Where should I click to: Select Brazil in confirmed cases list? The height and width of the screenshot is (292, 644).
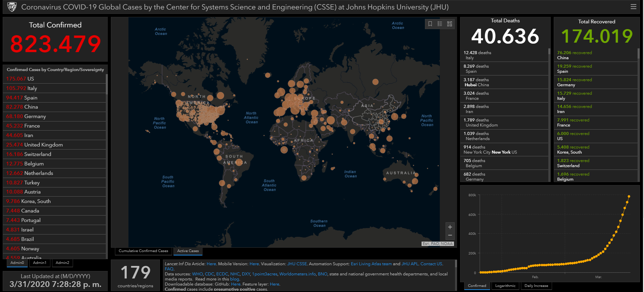pos(55,239)
